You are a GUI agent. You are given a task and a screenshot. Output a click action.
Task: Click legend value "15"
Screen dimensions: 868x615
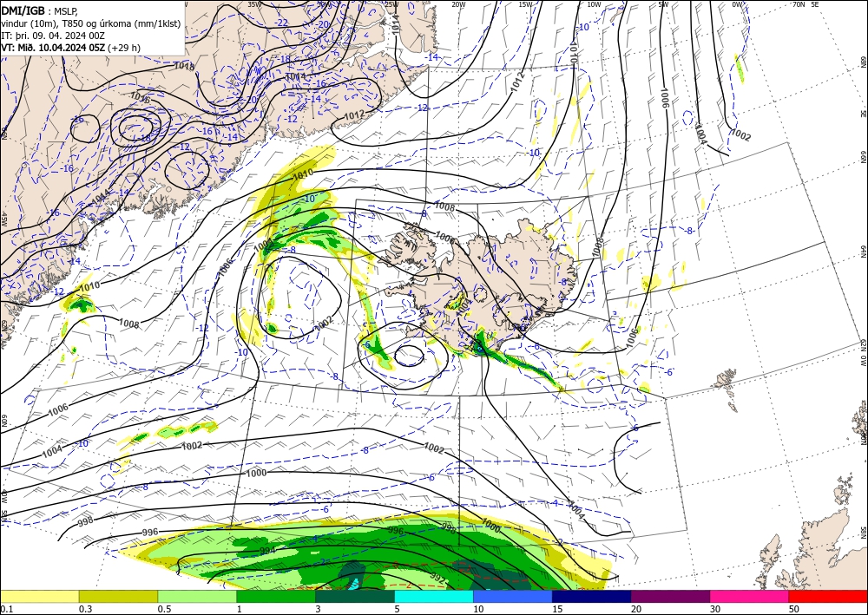tap(557, 609)
